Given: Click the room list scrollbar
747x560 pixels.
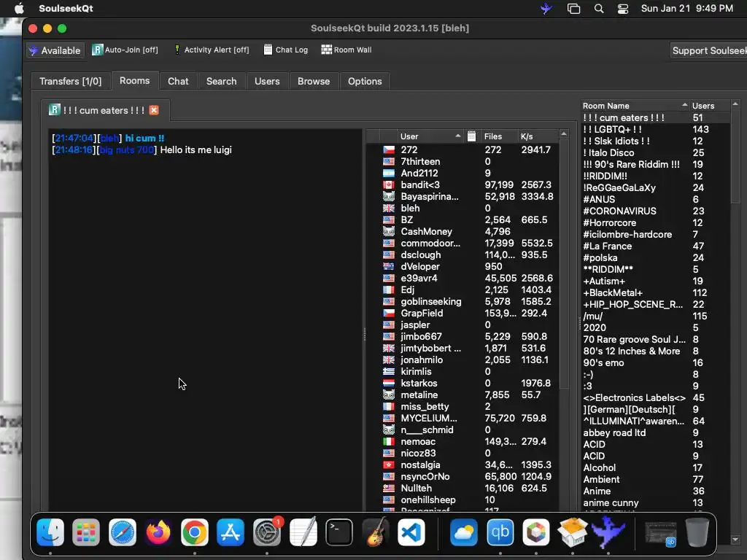Looking at the screenshot, I should point(735,157).
